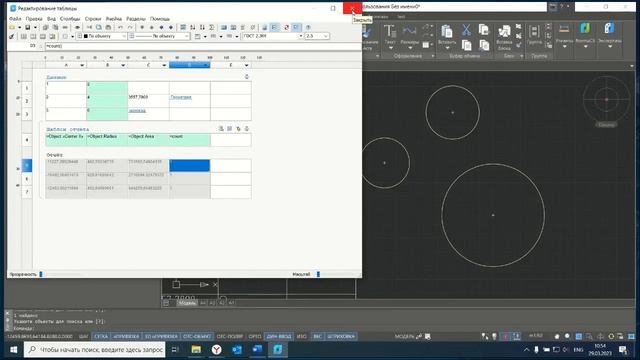Expand column C header dropdown arrow

pos(164,65)
